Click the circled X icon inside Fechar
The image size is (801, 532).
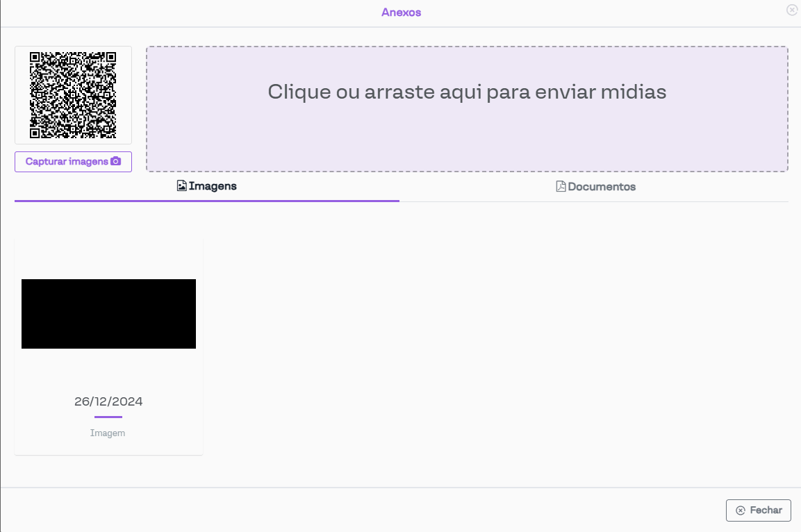(741, 510)
